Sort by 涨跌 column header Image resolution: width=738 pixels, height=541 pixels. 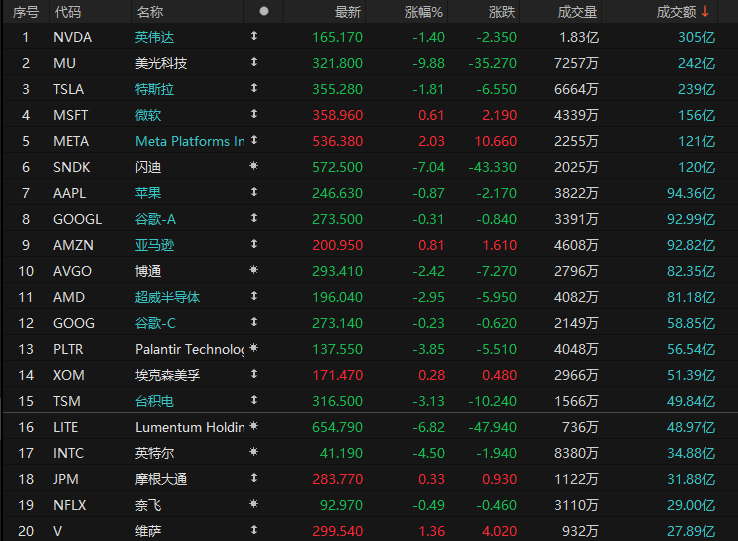click(502, 12)
